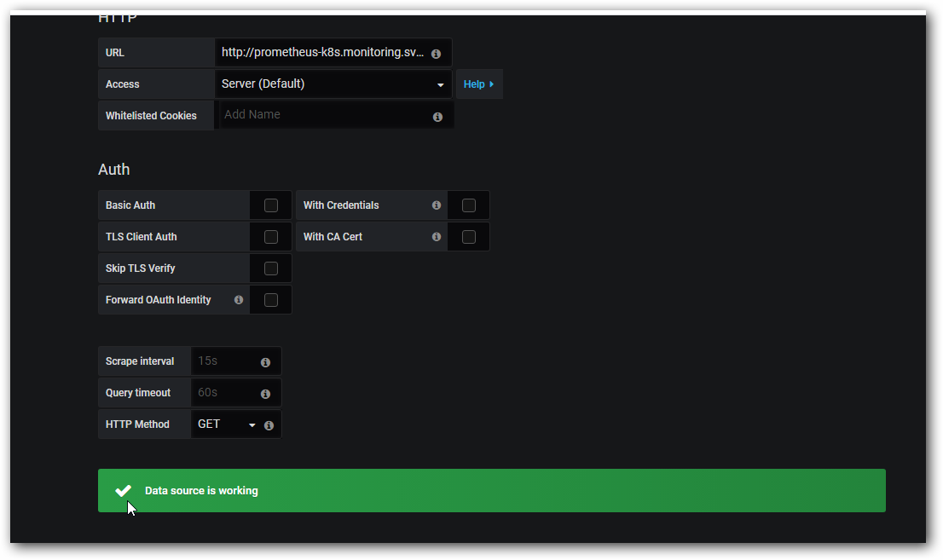The width and height of the screenshot is (943, 560).
Task: Enable Forward OAuth Identity checkbox
Action: pyautogui.click(x=271, y=300)
